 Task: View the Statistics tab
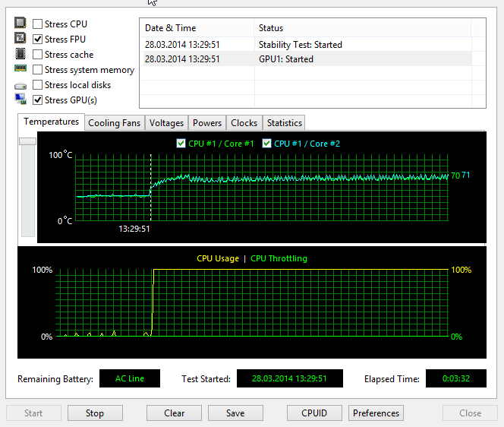coord(285,123)
